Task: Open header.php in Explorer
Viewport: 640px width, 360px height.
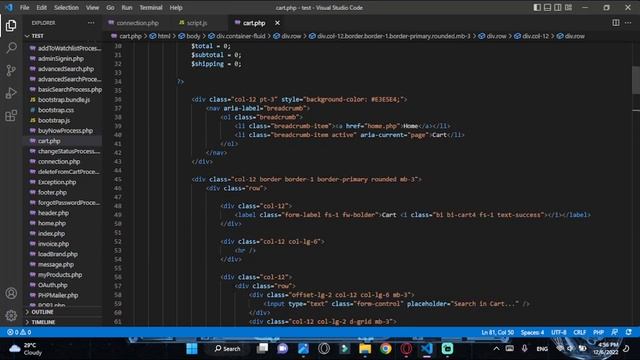Action: pyautogui.click(x=53, y=213)
